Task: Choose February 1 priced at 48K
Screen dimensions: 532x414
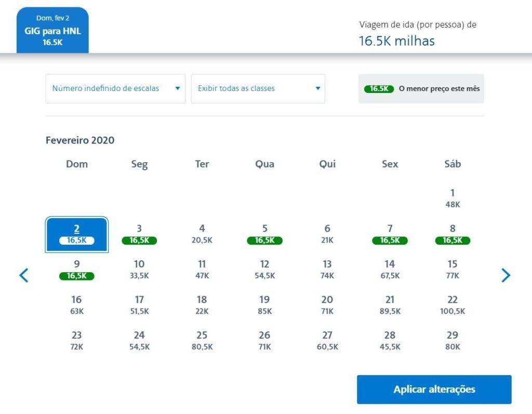Action: 453,198
